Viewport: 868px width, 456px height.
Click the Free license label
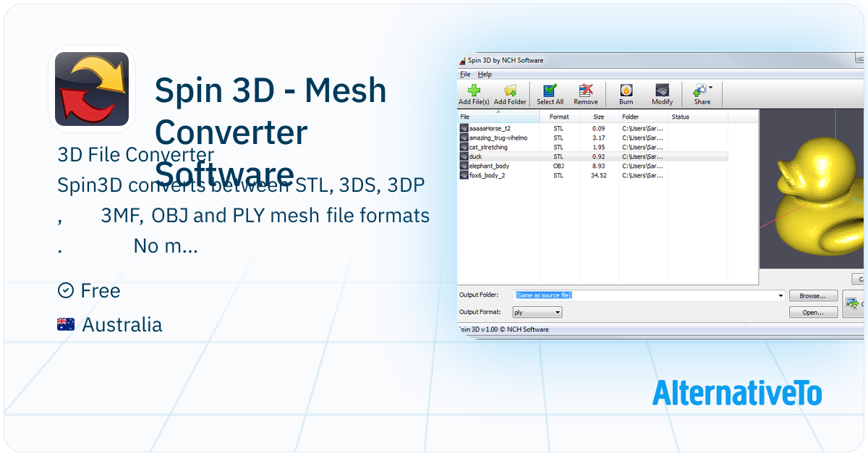click(x=101, y=291)
